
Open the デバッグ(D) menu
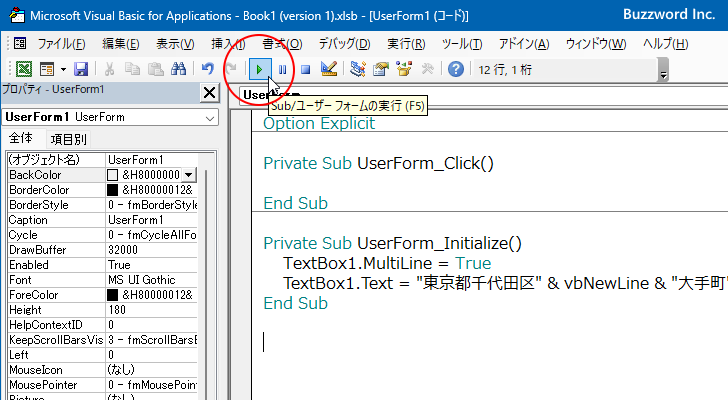344,44
